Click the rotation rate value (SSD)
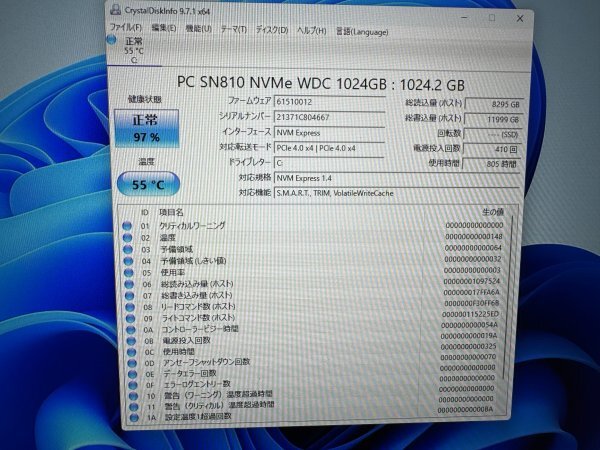The height and width of the screenshot is (450, 600). tap(493, 134)
